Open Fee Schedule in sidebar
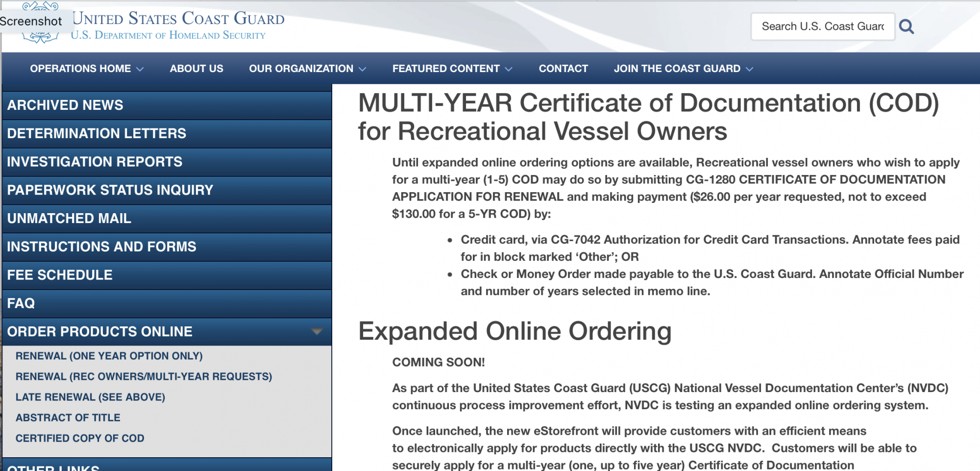 click(167, 275)
